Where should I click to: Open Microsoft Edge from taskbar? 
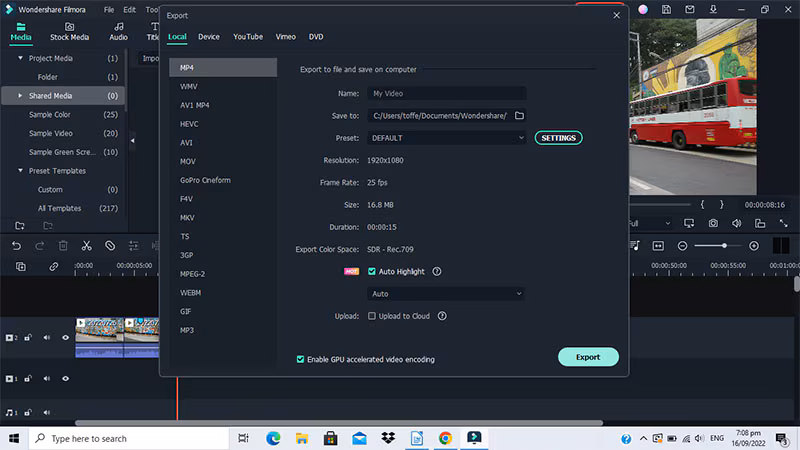pyautogui.click(x=273, y=438)
